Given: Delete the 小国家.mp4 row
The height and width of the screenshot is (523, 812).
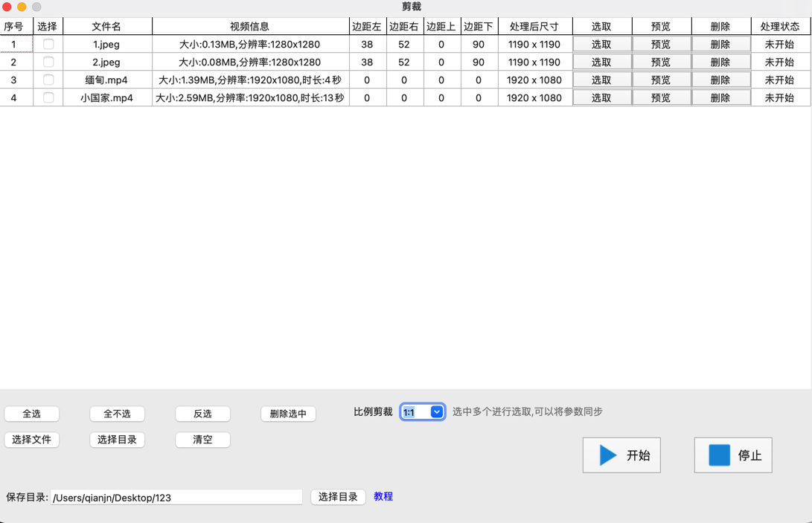Looking at the screenshot, I should (x=720, y=97).
